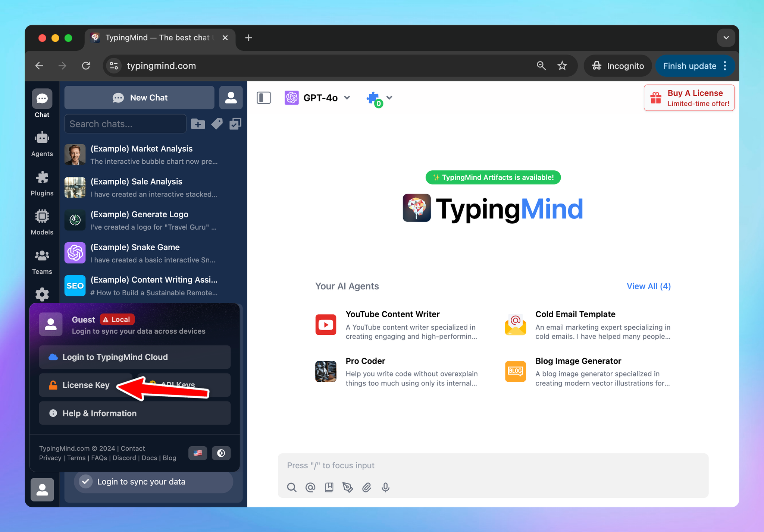The width and height of the screenshot is (764, 532).
Task: Start voice input with microphone icon
Action: point(385,487)
